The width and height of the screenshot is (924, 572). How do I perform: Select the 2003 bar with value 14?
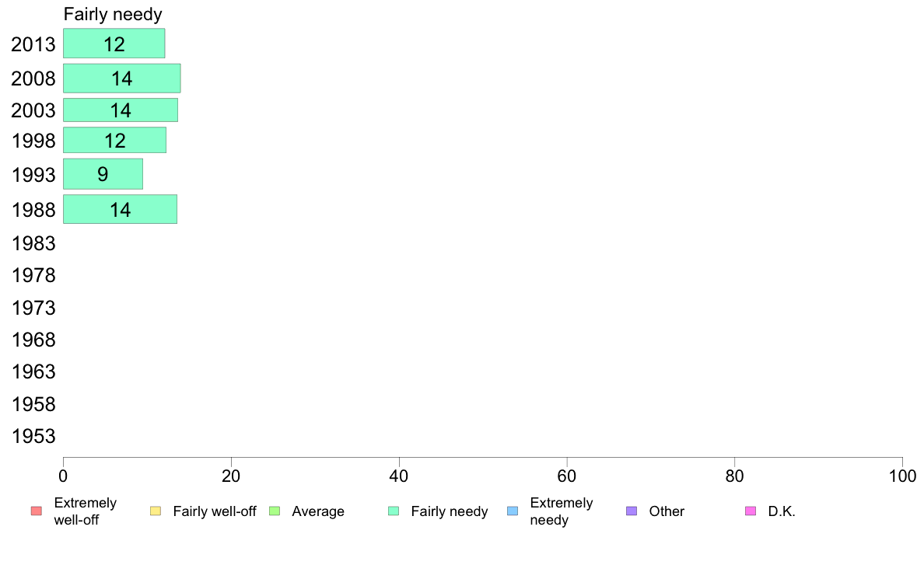pos(121,110)
